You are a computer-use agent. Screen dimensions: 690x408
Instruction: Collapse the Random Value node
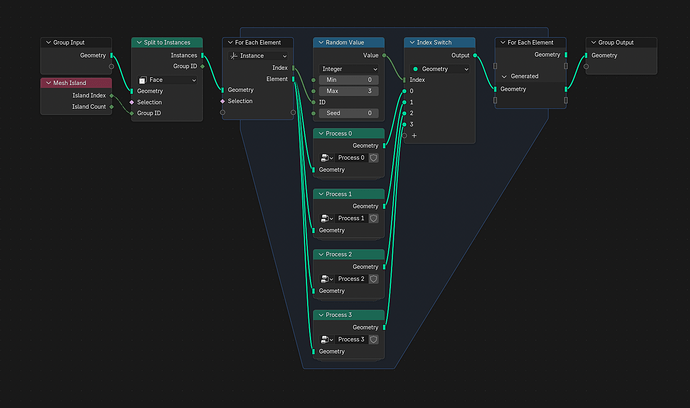321,43
